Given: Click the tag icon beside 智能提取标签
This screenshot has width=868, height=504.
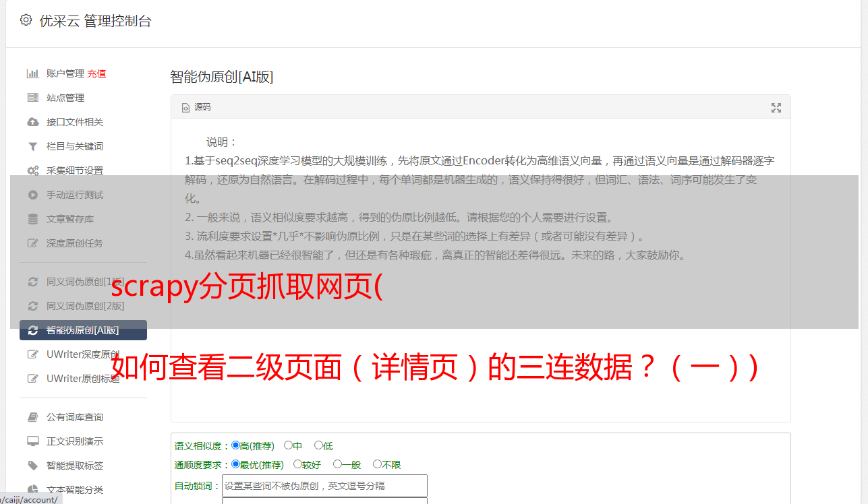Looking at the screenshot, I should point(32,466).
